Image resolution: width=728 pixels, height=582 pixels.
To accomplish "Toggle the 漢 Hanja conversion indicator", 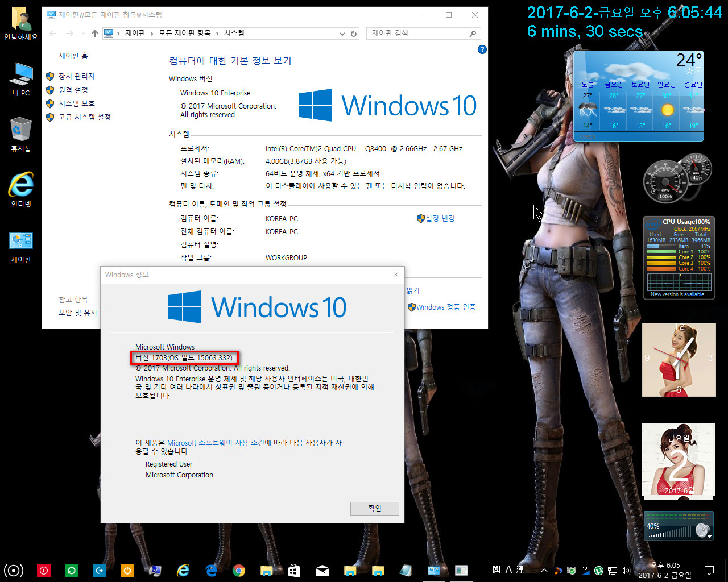I will (520, 569).
